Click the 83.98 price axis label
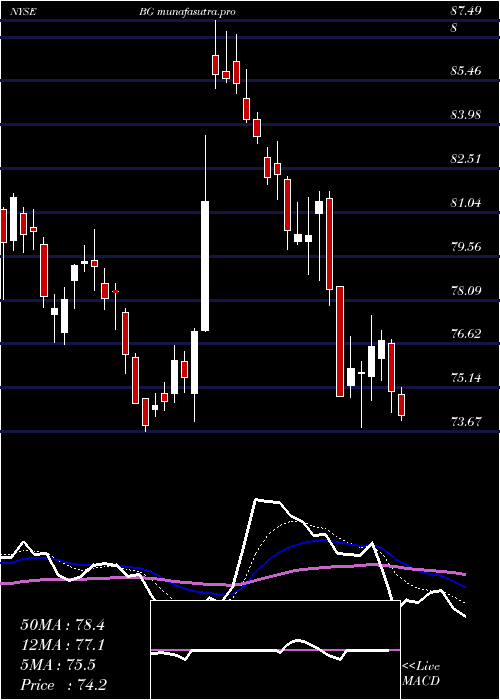This screenshot has height=700, width=500. coord(467,115)
